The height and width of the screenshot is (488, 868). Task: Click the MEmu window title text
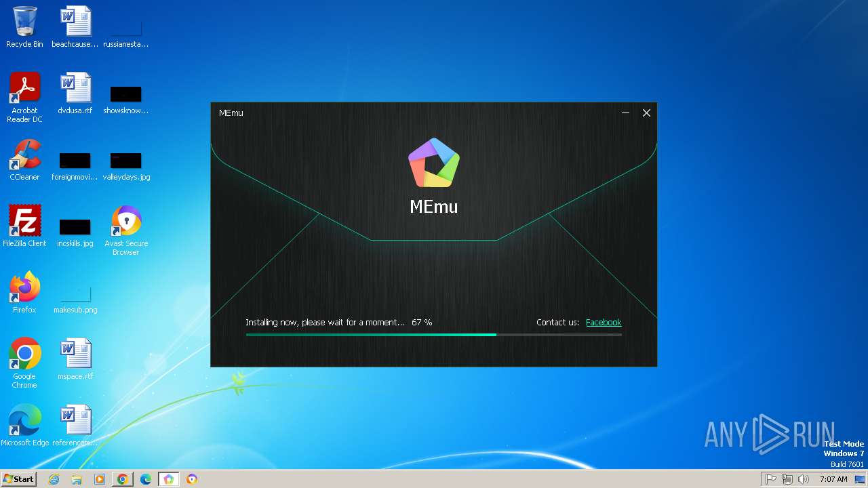[x=231, y=113]
